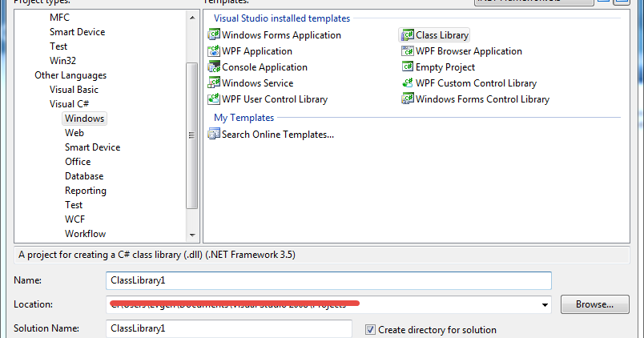Select the Visual Basic node

pos(74,90)
